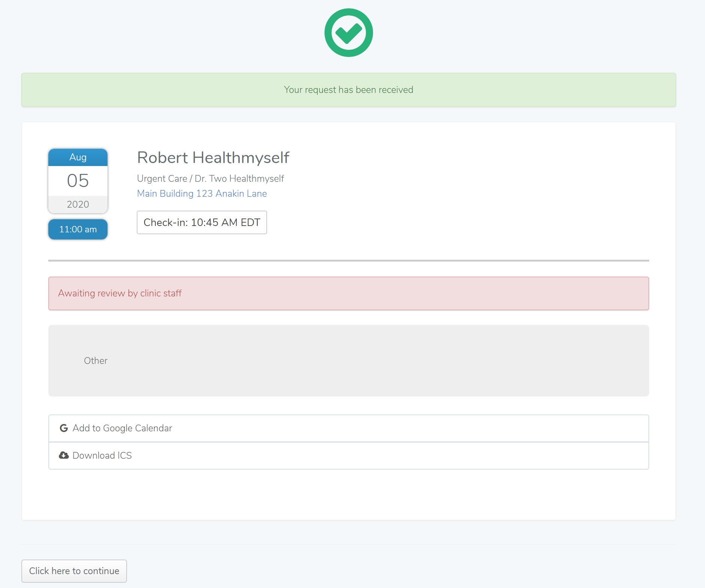Click the Awaiting review by clinic staff alert
This screenshot has height=588, width=705.
pos(348,293)
